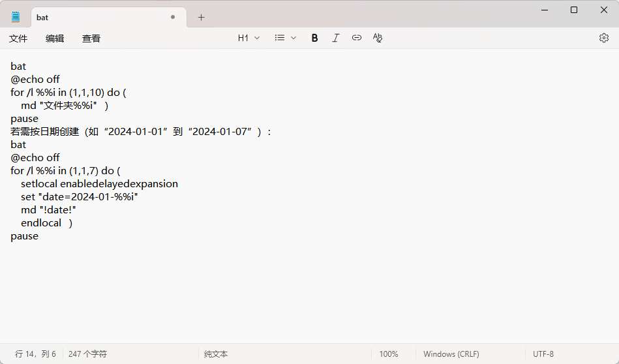Screen dimensions: 619x364
Task: Click 'Windows (CRLF)' line ending status
Action: click(451, 354)
